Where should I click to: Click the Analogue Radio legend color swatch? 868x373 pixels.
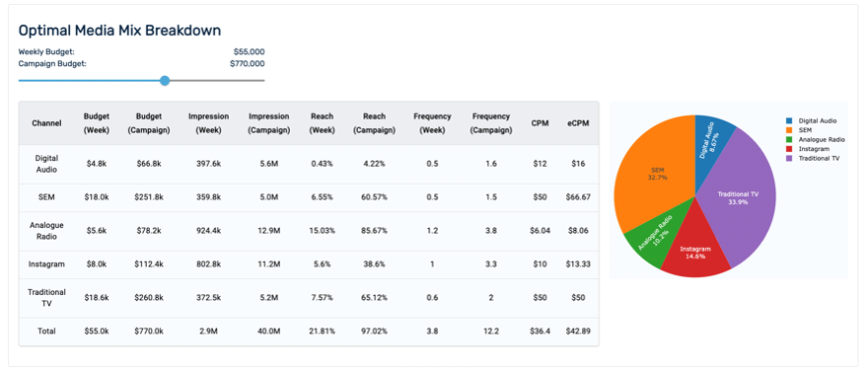coord(789,139)
